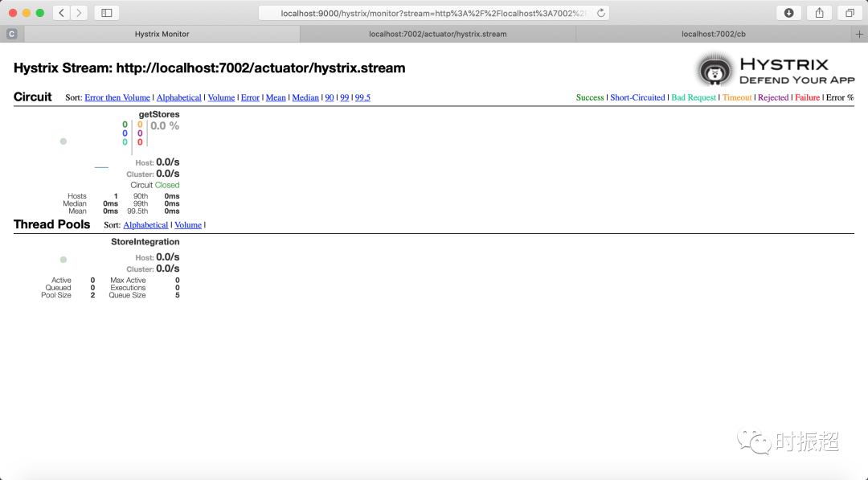The height and width of the screenshot is (480, 868).
Task: Sort circuits by Median
Action: click(x=305, y=97)
